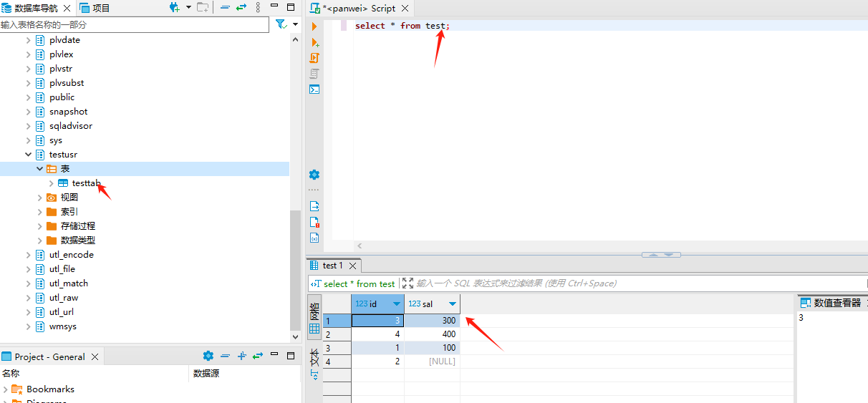This screenshot has height=403, width=868.
Task: Open the SQL terminal console icon
Action: pyautogui.click(x=314, y=89)
